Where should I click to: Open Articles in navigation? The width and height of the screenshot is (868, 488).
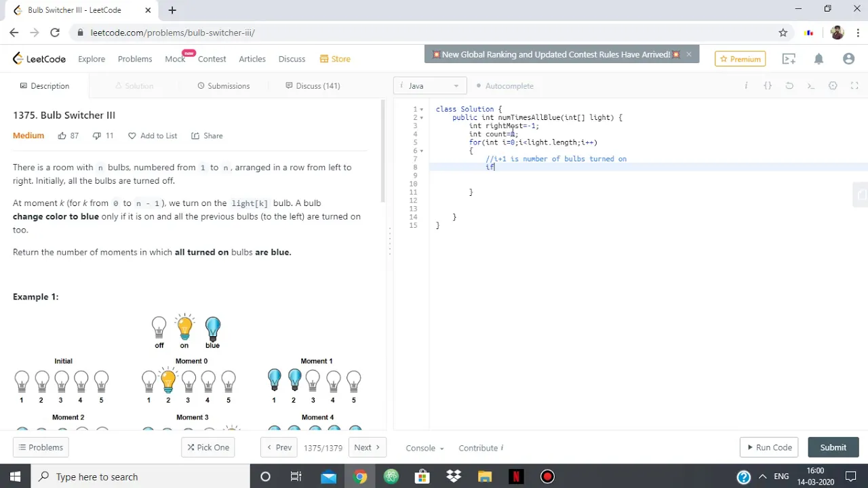click(252, 59)
